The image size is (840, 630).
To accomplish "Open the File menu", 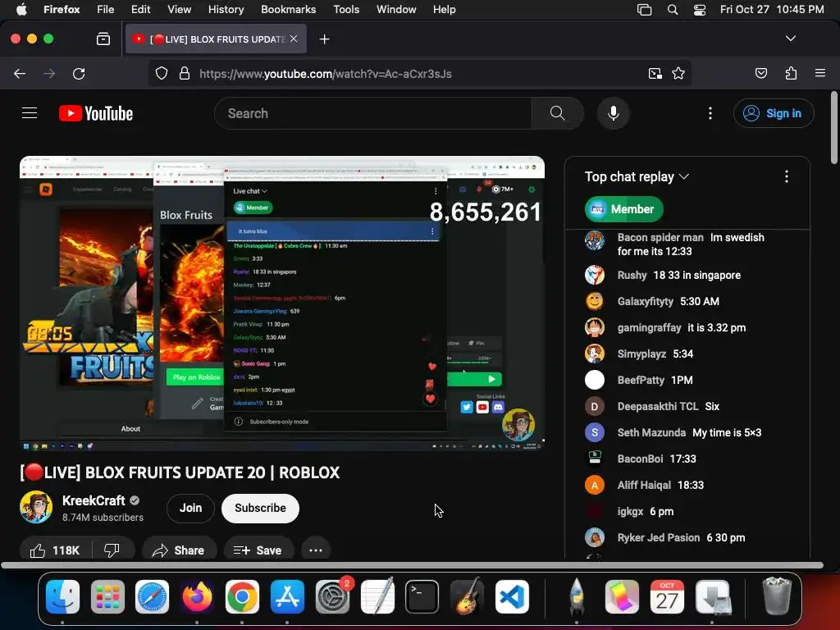I will [x=105, y=10].
